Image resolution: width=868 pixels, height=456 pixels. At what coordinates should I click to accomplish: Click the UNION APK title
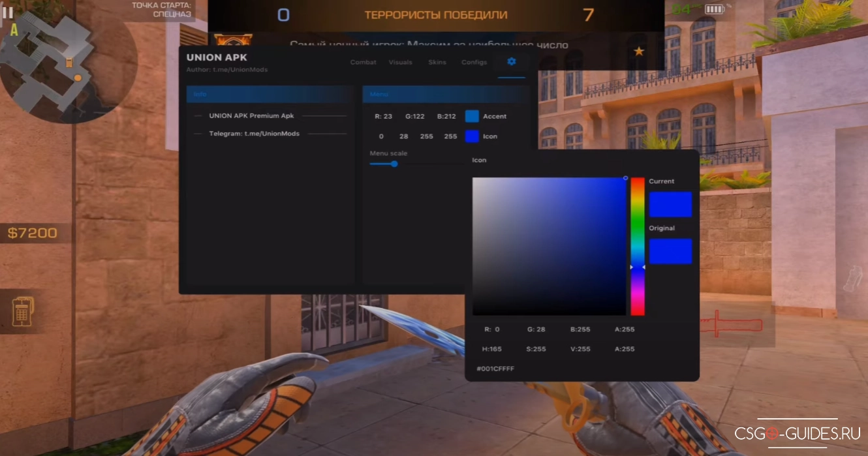point(217,57)
